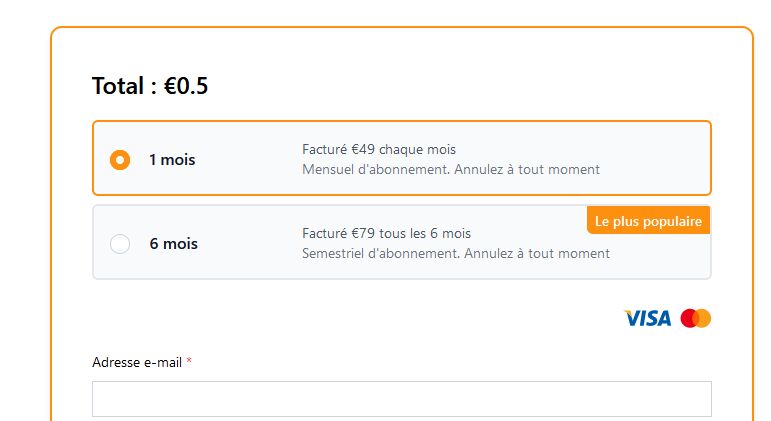
Task: Choose the 1 mois plan label
Action: click(172, 160)
